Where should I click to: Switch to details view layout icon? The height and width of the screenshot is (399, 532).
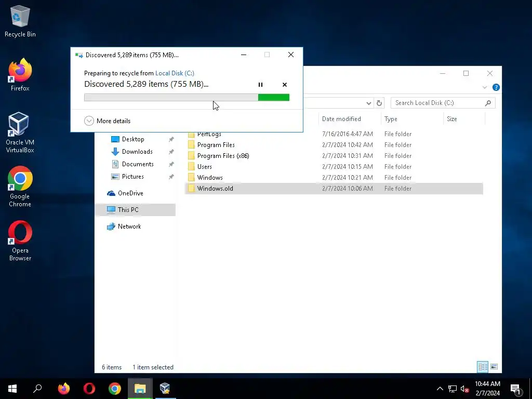point(483,367)
